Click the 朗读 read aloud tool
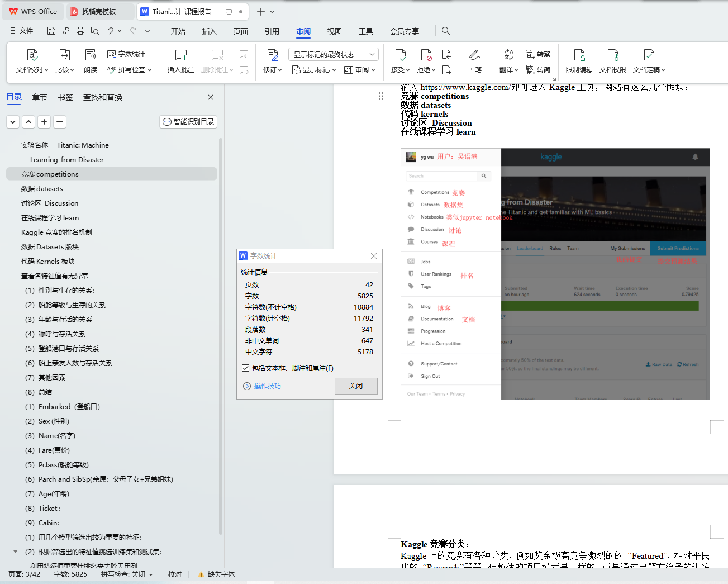This screenshot has height=584, width=728. click(91, 61)
